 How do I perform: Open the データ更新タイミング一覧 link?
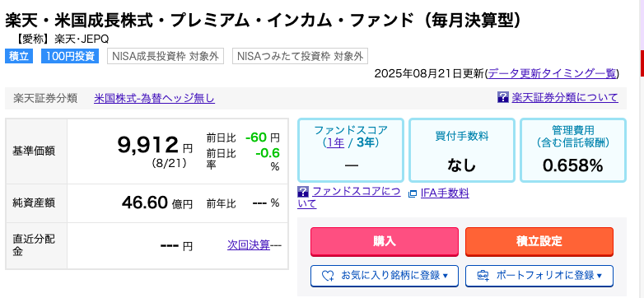pyautogui.click(x=553, y=73)
